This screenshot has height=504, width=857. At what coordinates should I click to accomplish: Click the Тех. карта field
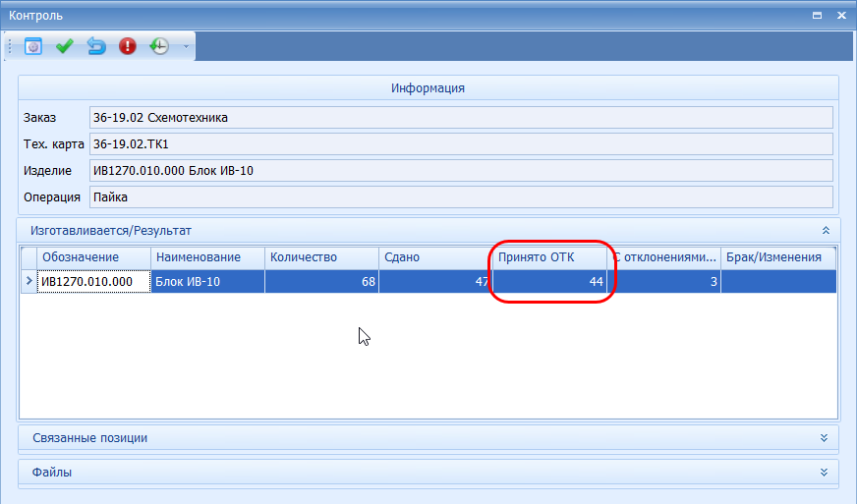[x=460, y=144]
